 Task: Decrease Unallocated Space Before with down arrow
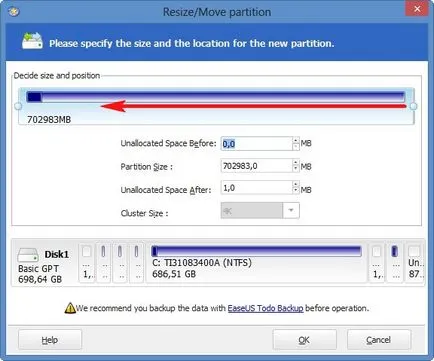click(296, 147)
